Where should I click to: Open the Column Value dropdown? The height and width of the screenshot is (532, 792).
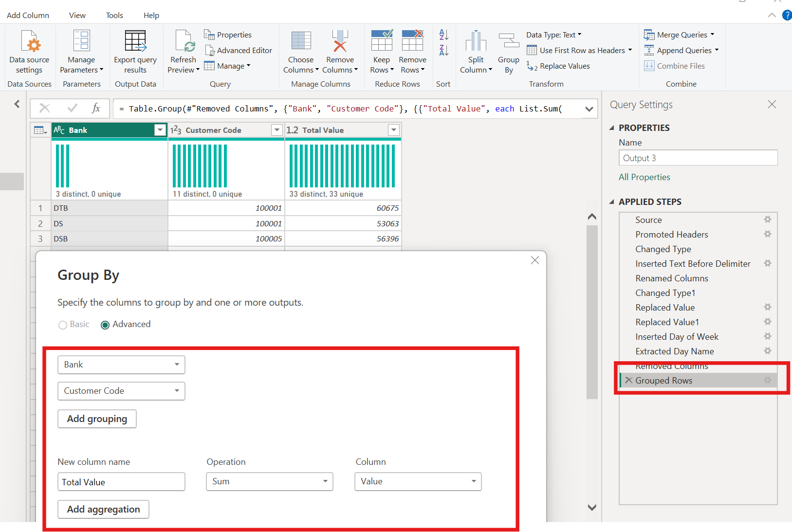(418, 481)
